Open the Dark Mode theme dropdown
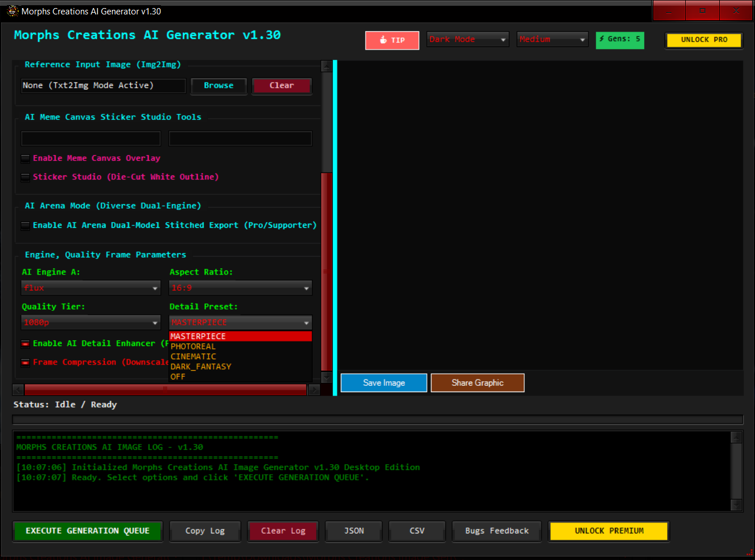The image size is (755, 560). (468, 39)
